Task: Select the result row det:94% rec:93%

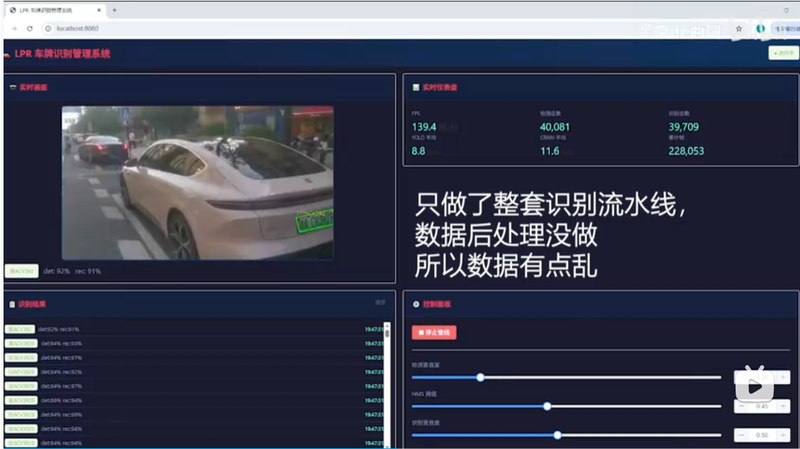Action: click(x=196, y=343)
